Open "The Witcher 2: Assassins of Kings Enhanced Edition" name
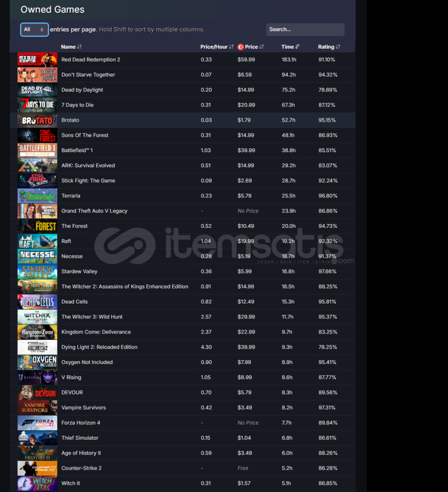 125,287
